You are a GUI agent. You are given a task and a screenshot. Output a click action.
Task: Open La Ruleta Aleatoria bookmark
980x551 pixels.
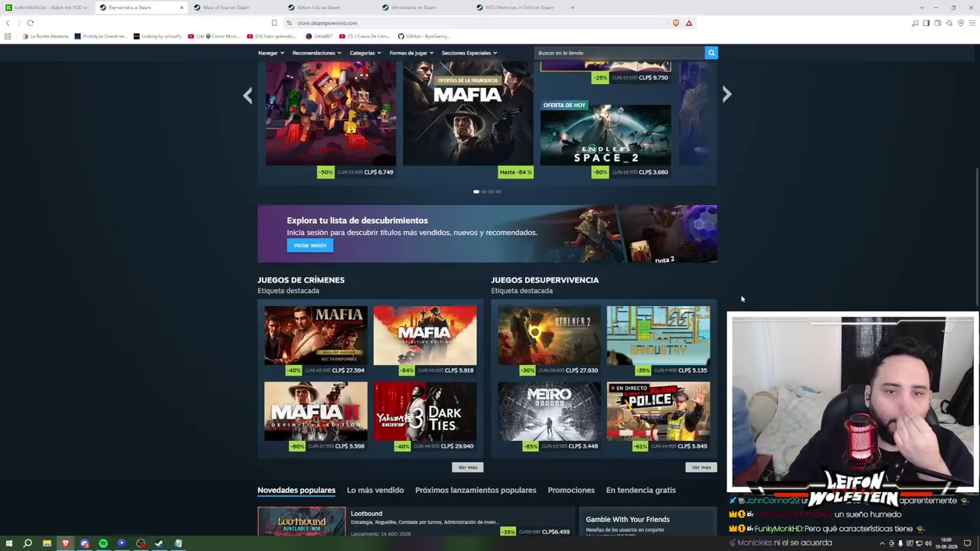pos(45,36)
